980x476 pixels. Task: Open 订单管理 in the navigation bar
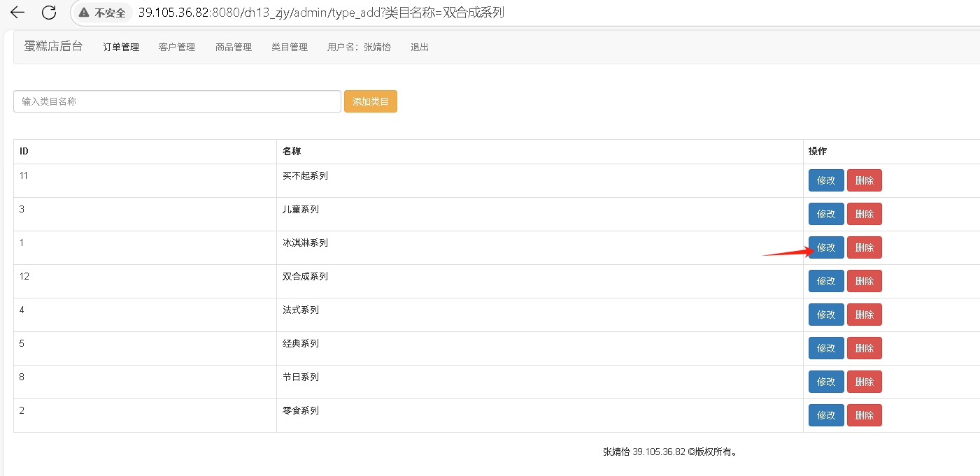pos(121,48)
